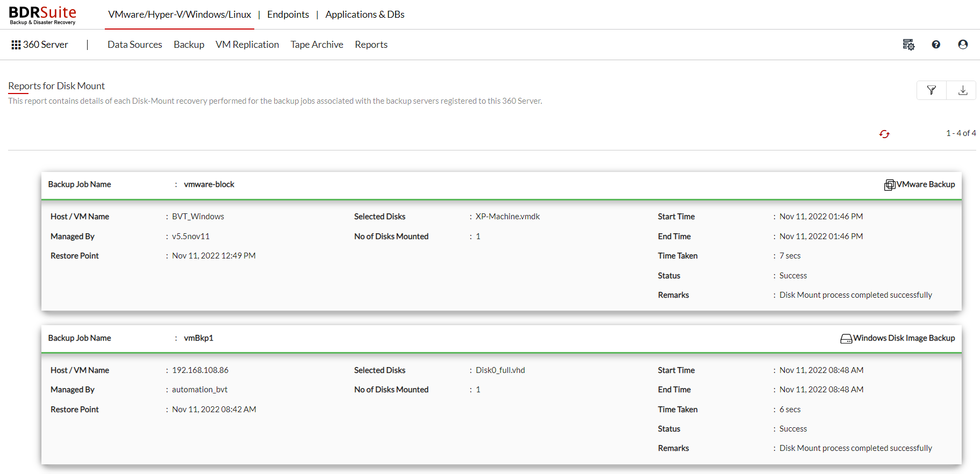Click the 1 - 4 of 4 pagination text
Screen dimensions: 980x474
(x=961, y=133)
